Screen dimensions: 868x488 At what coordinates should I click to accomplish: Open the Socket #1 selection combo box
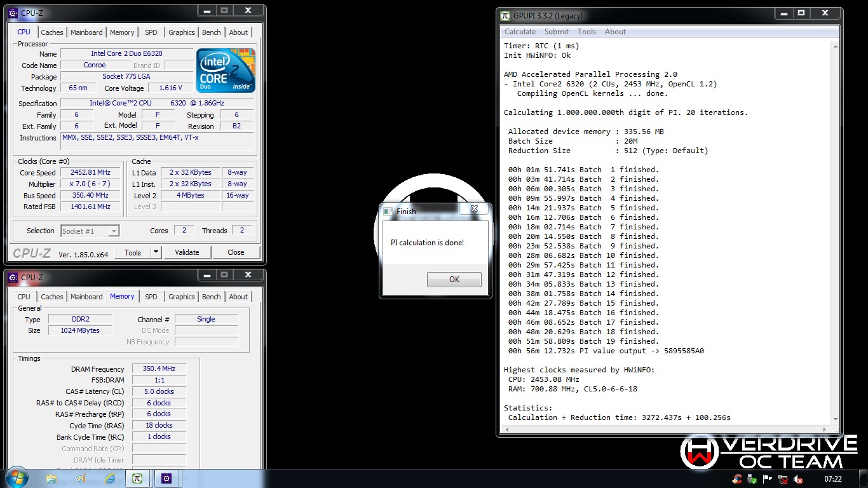(x=90, y=231)
